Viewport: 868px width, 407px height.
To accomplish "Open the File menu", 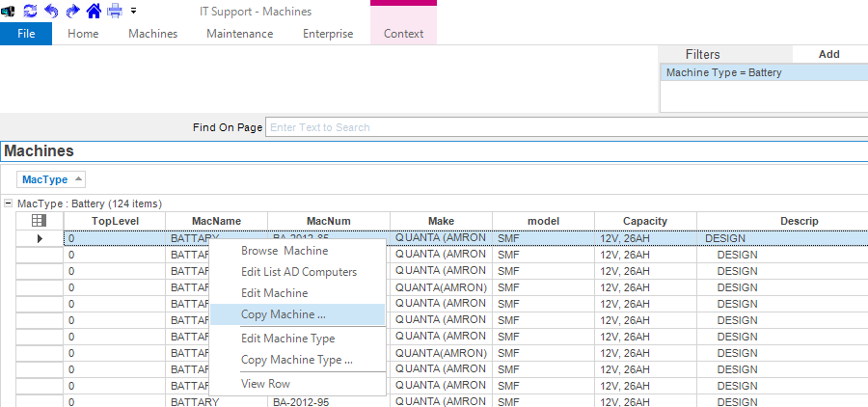I will [x=26, y=34].
